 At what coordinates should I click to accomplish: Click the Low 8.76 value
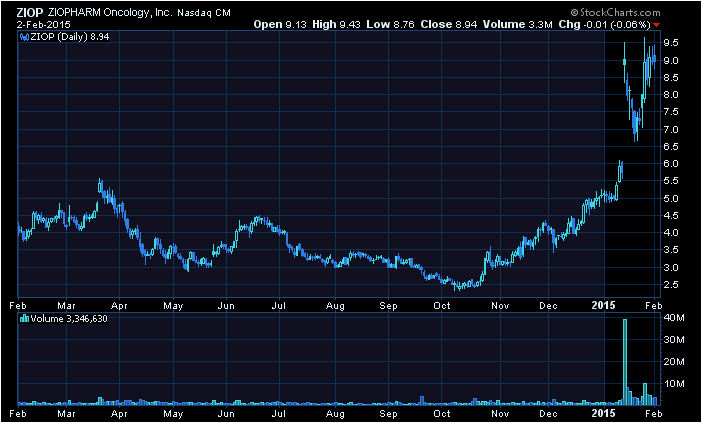coord(390,25)
